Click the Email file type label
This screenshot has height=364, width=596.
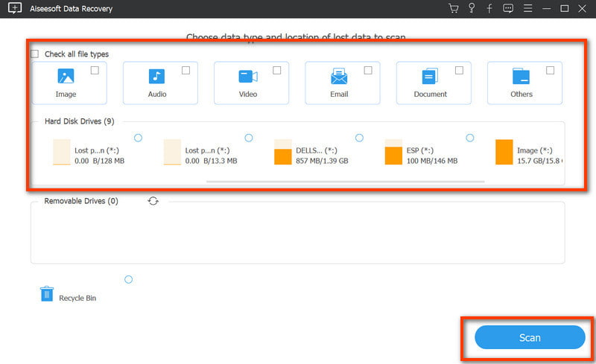[339, 95]
